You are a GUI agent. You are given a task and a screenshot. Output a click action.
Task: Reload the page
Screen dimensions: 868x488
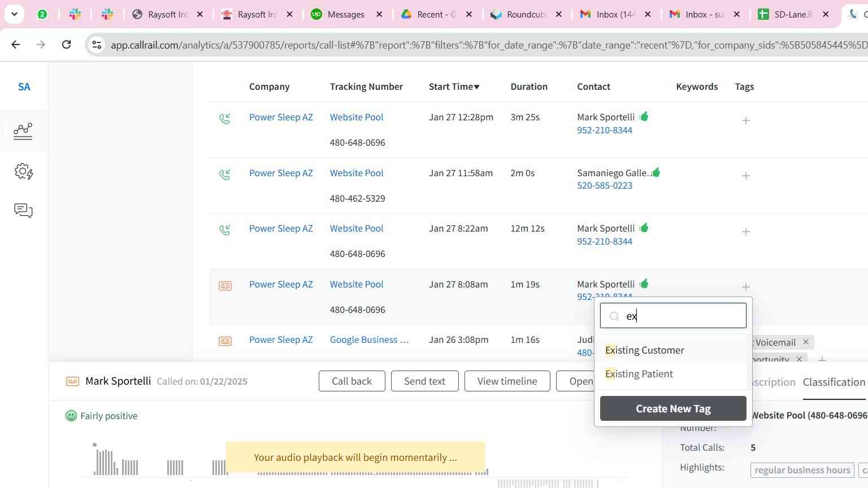66,44
